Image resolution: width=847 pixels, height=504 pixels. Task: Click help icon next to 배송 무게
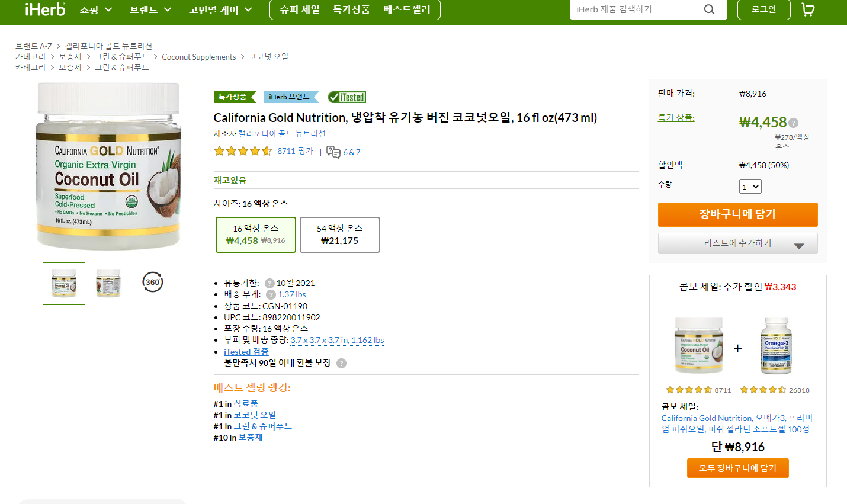(271, 294)
